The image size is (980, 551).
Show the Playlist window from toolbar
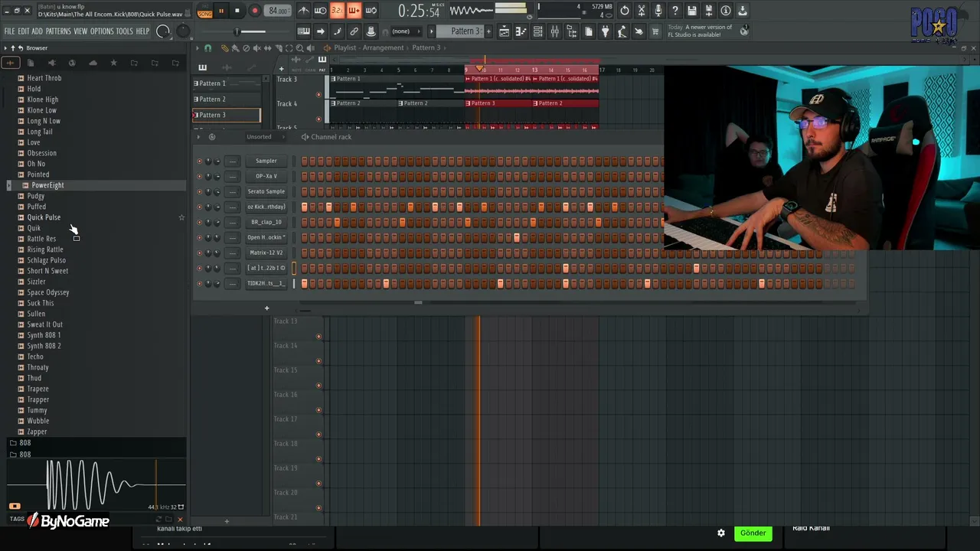(504, 31)
